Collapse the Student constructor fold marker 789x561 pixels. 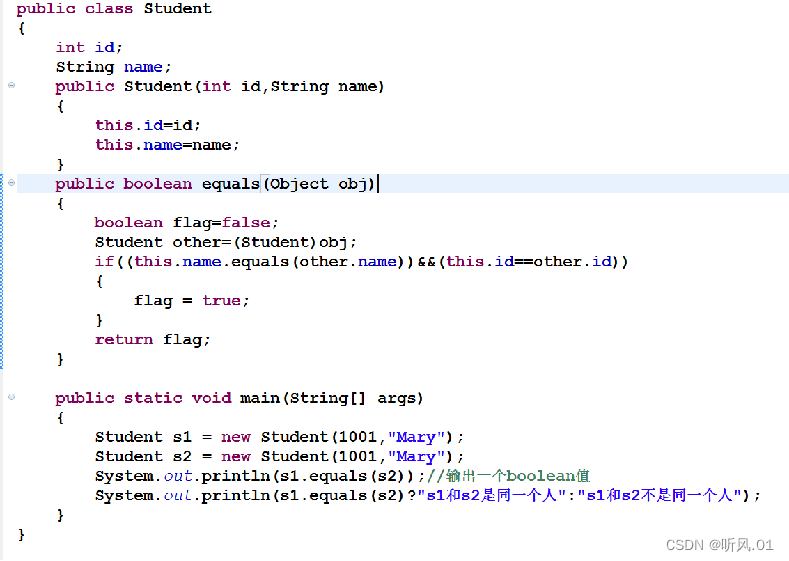(12, 86)
